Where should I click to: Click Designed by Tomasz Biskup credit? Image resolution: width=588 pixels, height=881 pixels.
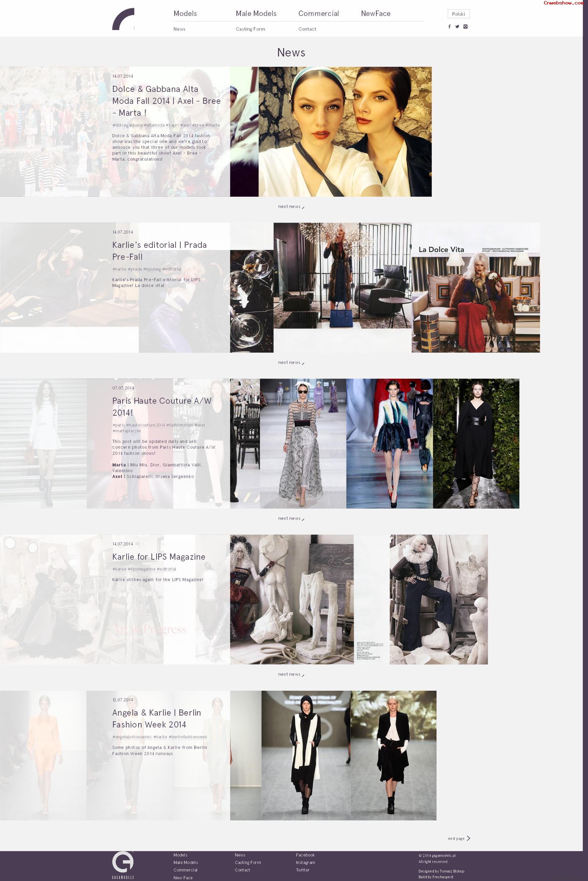point(441,871)
